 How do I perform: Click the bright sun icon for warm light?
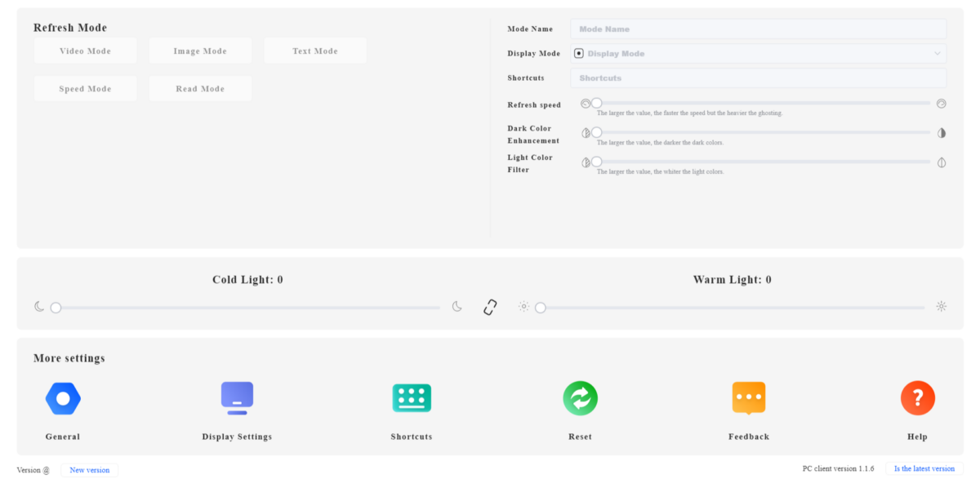(942, 307)
